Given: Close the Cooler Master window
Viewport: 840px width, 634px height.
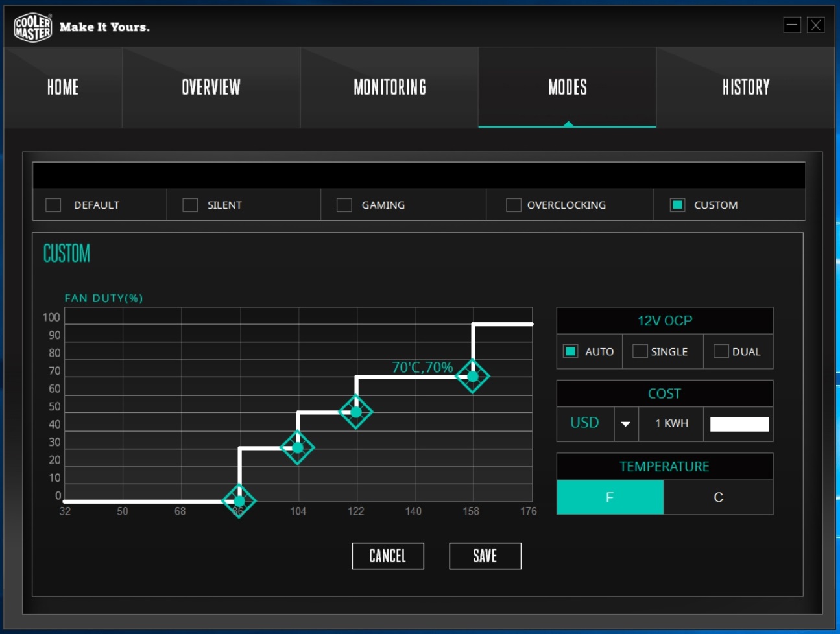Looking at the screenshot, I should coord(816,25).
